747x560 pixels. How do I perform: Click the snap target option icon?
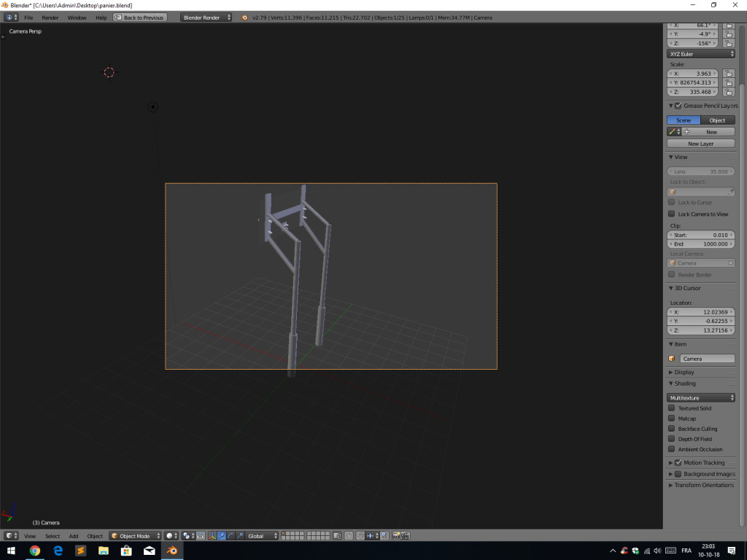[x=384, y=536]
